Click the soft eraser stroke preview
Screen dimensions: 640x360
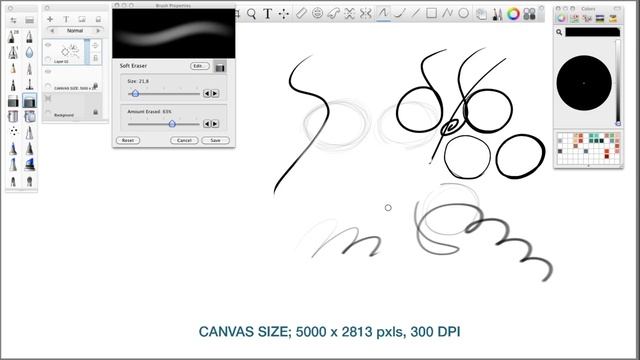click(x=174, y=33)
